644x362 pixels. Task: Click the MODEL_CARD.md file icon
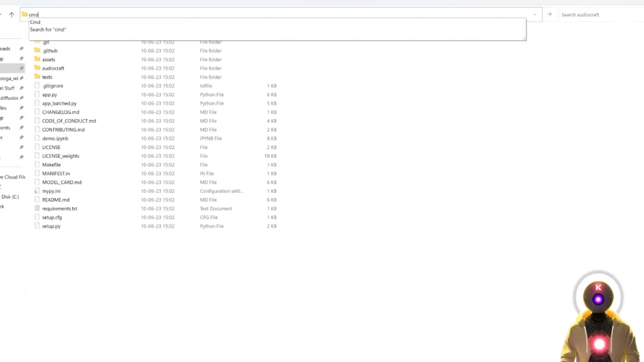click(37, 182)
